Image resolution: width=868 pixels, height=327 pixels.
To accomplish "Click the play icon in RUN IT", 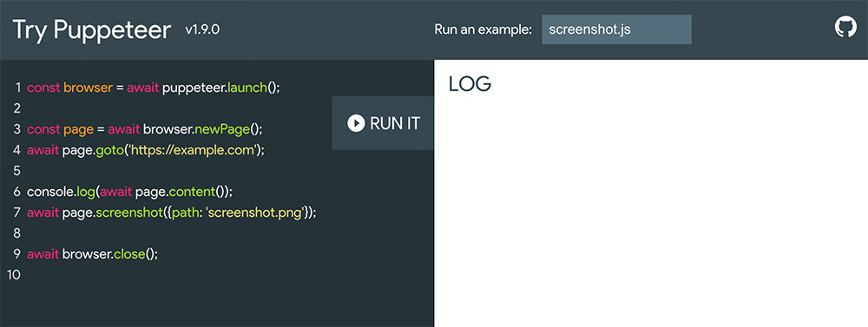I will 356,123.
